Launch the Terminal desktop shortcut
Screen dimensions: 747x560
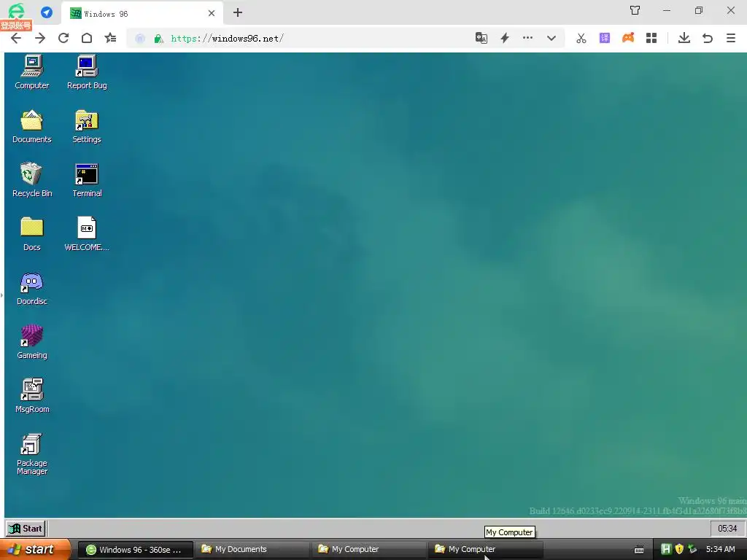coord(87,180)
